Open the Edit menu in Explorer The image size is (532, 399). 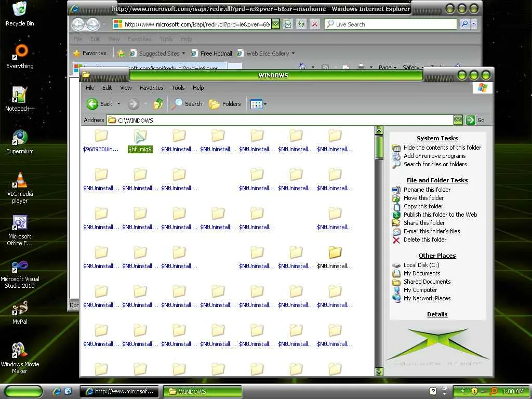[107, 88]
